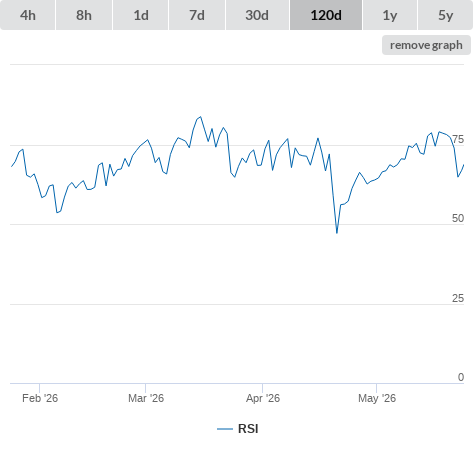This screenshot has height=455, width=474.
Task: Click the active 120d tab
Action: pos(326,15)
